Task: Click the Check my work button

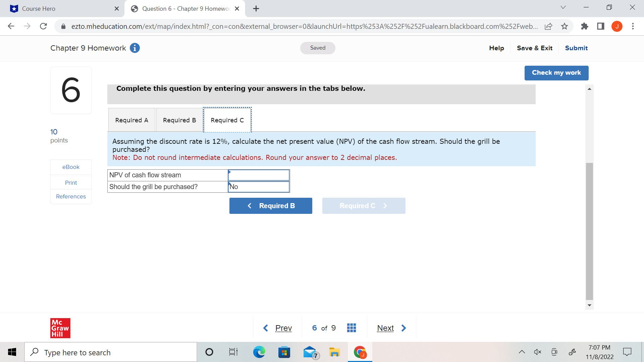Action: click(556, 73)
